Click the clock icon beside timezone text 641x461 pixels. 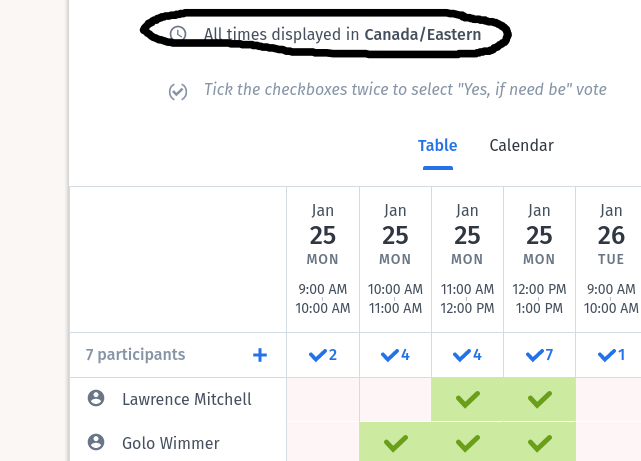tap(178, 34)
